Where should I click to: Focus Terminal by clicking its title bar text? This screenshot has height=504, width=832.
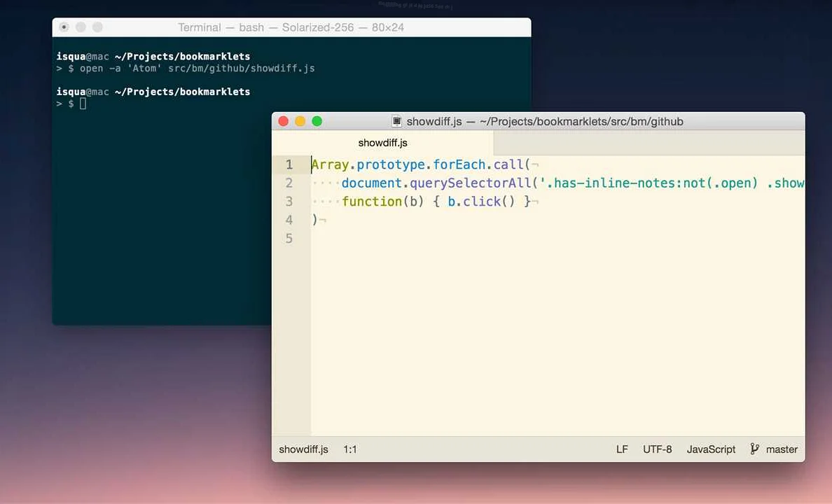[x=291, y=27]
